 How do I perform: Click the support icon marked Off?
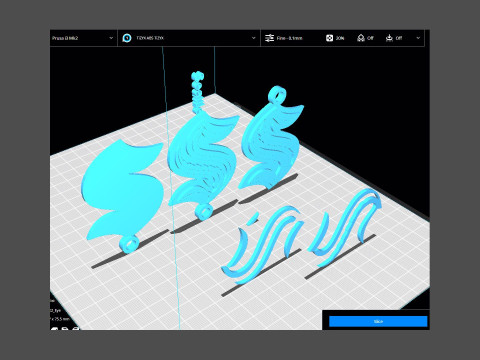361,38
